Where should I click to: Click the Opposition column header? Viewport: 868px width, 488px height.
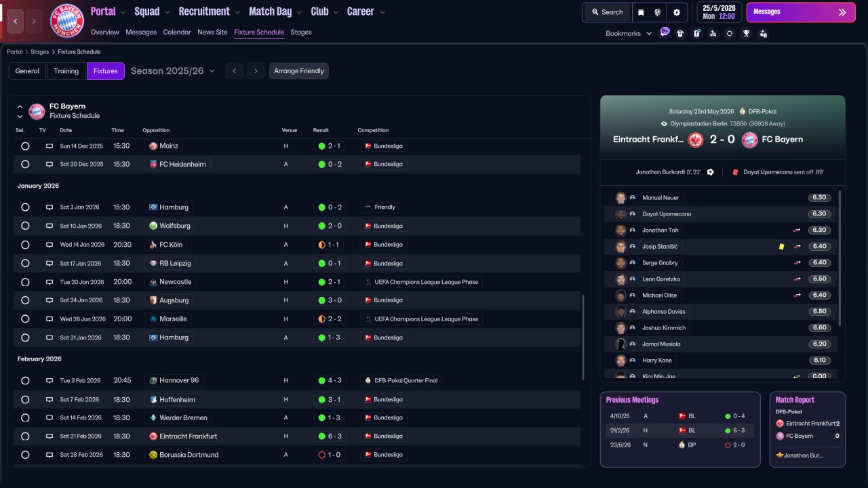[156, 130]
